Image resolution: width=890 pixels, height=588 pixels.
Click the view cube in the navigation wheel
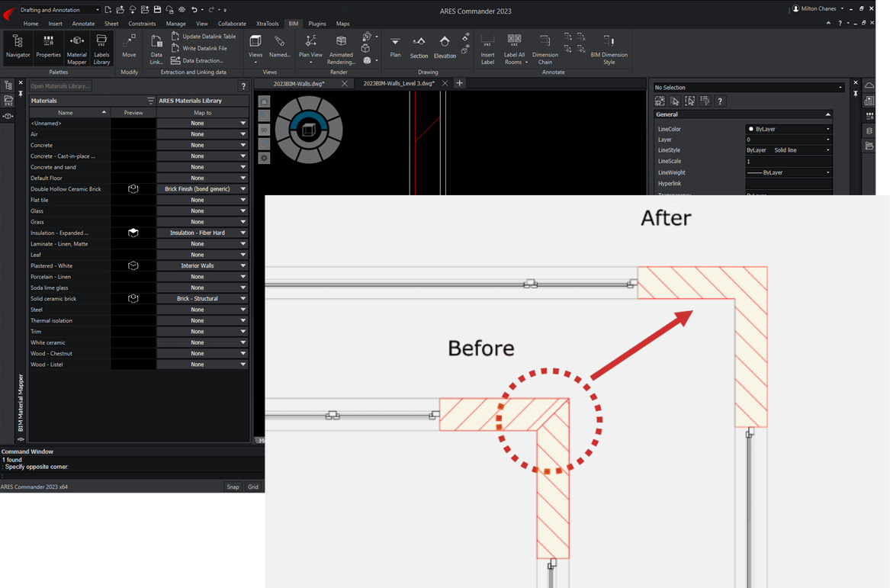[x=308, y=130]
